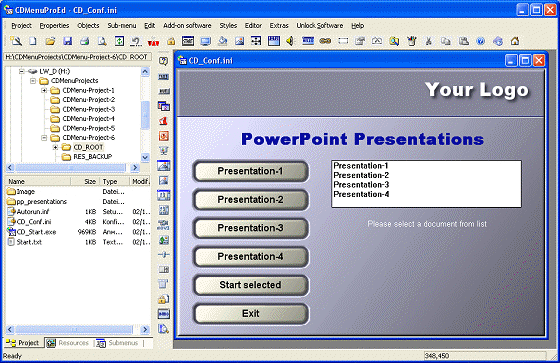Click the document magnifier icon at vertical toolbar bottom

(x=164, y=329)
